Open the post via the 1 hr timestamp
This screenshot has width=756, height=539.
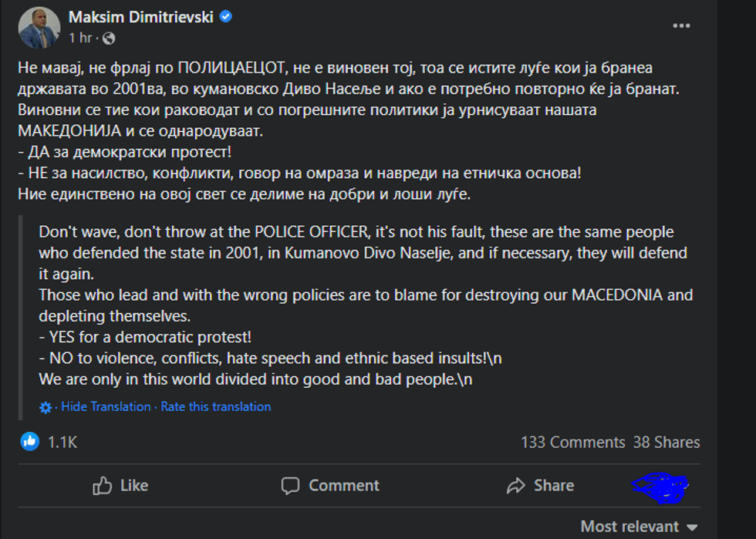tap(81, 38)
